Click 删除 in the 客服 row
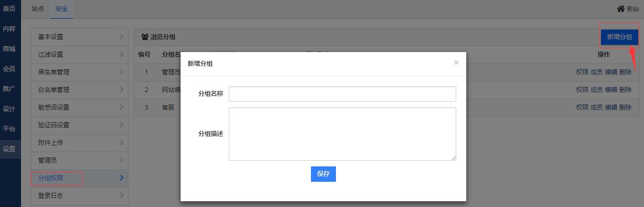644x207 pixels. click(625, 107)
